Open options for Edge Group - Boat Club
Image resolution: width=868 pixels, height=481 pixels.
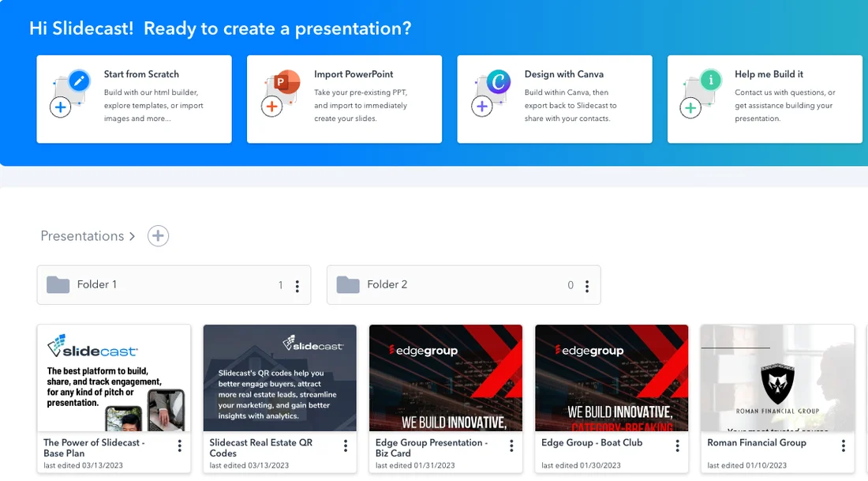tap(677, 446)
